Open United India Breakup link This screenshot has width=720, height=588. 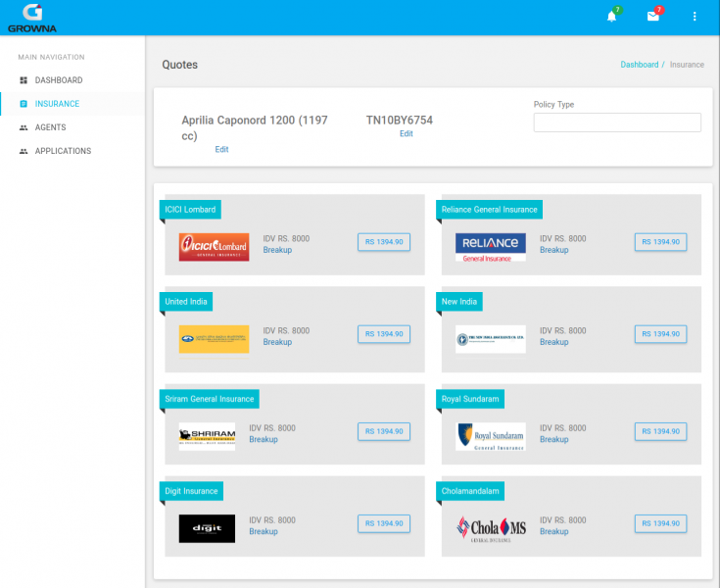(x=277, y=342)
